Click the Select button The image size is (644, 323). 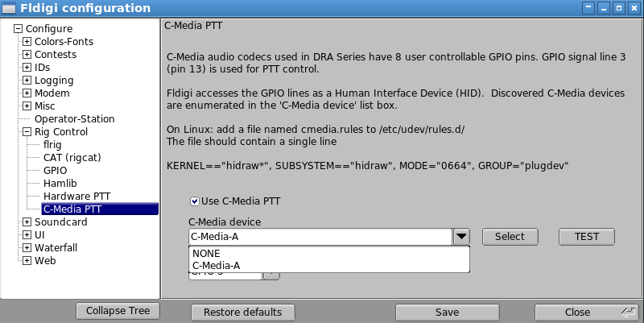click(510, 237)
